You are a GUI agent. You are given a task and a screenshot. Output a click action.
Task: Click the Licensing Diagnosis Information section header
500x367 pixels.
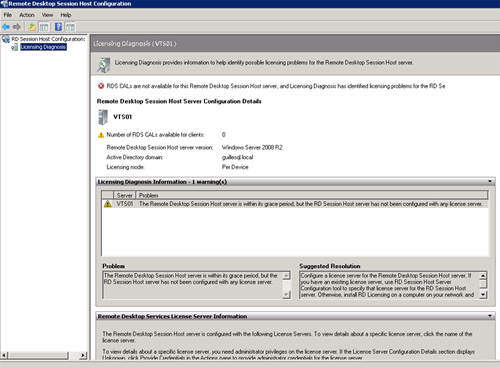coord(295,182)
